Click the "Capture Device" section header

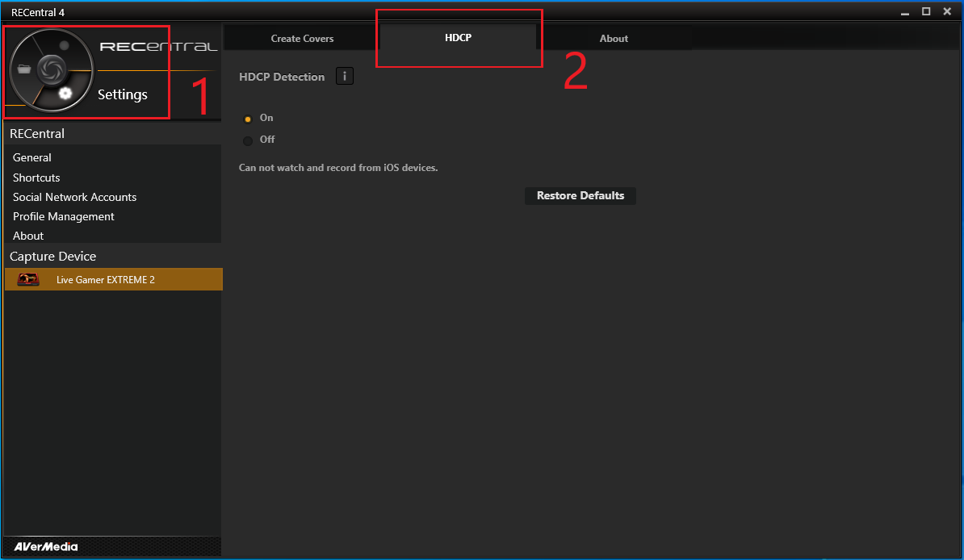52,257
